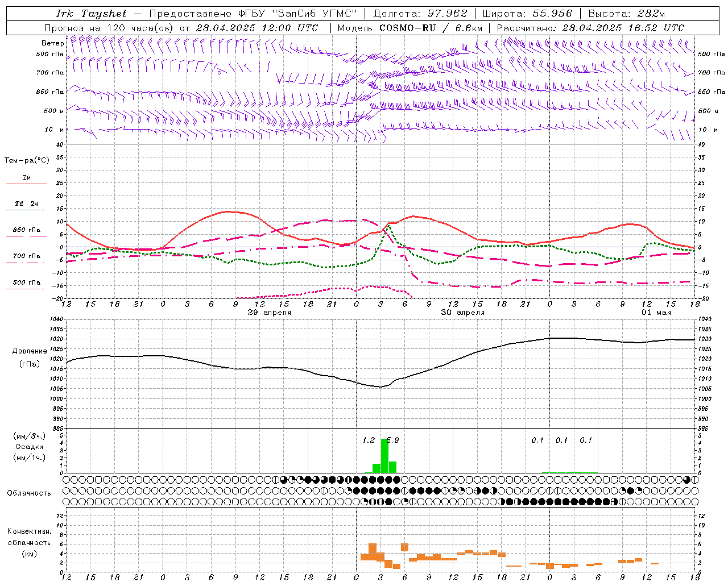728x582 pixels.
Task: Click the "Ветер" wind panel label
Action: click(x=52, y=43)
